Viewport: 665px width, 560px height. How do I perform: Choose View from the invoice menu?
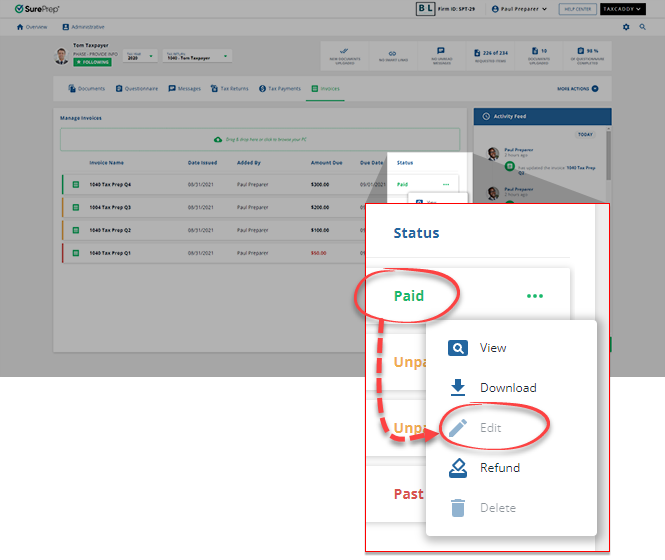(x=511, y=348)
